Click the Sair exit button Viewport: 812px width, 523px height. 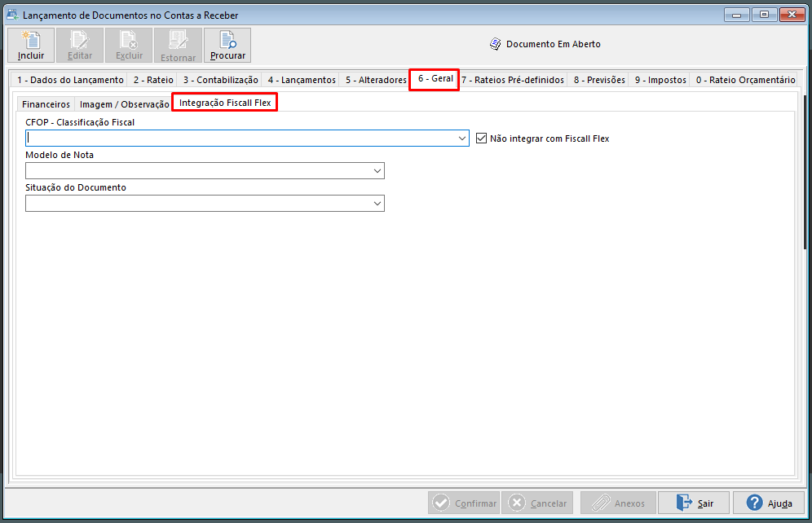pyautogui.click(x=694, y=503)
